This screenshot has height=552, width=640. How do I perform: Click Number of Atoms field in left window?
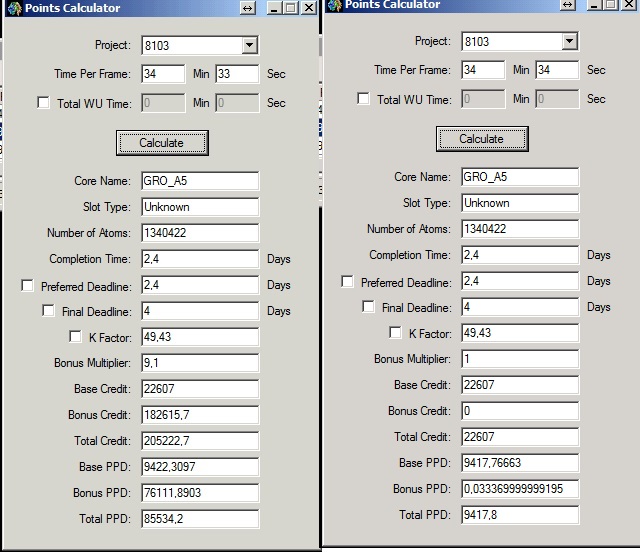click(200, 233)
